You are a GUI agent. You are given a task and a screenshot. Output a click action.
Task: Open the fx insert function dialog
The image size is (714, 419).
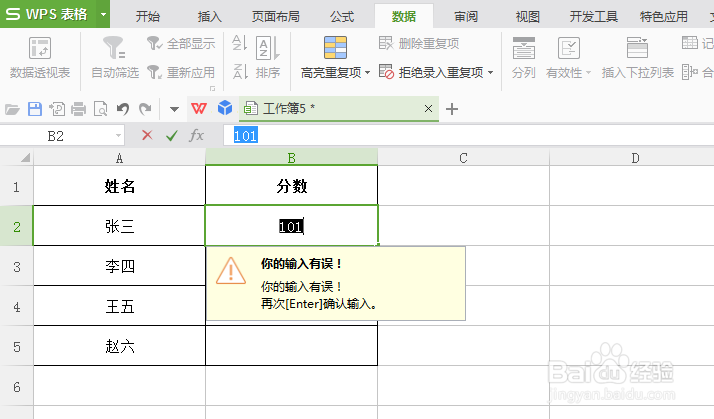coord(196,135)
